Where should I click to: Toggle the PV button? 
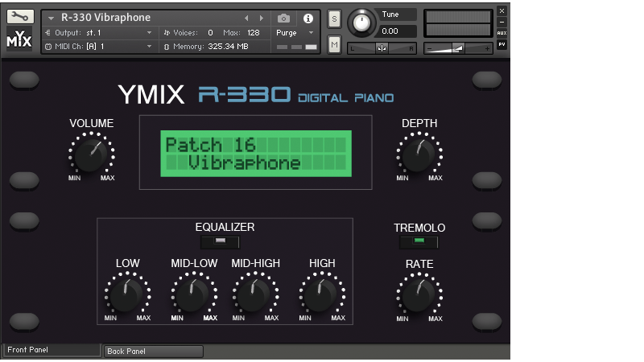pyautogui.click(x=502, y=44)
